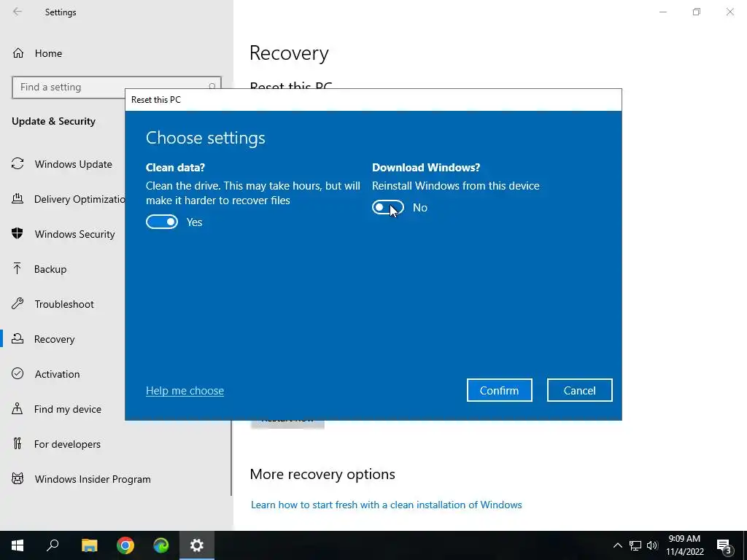The image size is (747, 560).
Task: Click the network icon in the system tray
Action: coord(635,545)
